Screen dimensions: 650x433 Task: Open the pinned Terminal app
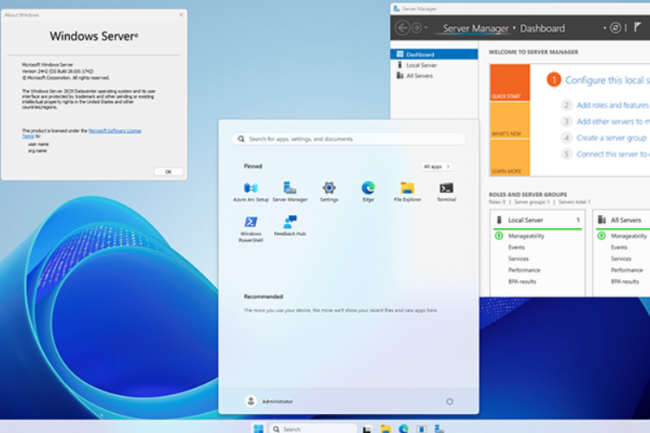coord(446,189)
